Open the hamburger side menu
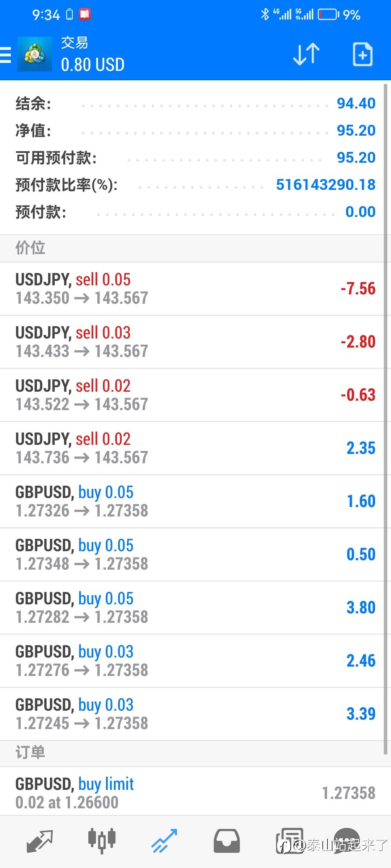This screenshot has height=868, width=391. 5,55
